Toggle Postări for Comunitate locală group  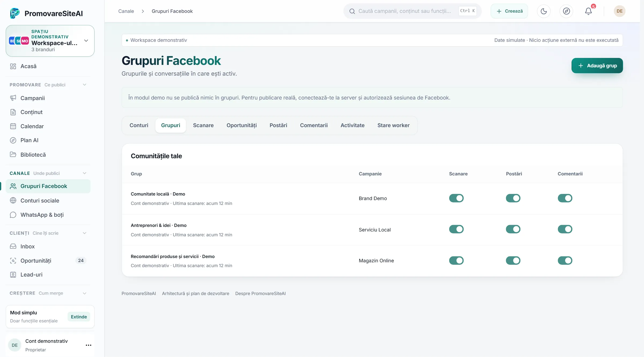(x=513, y=198)
